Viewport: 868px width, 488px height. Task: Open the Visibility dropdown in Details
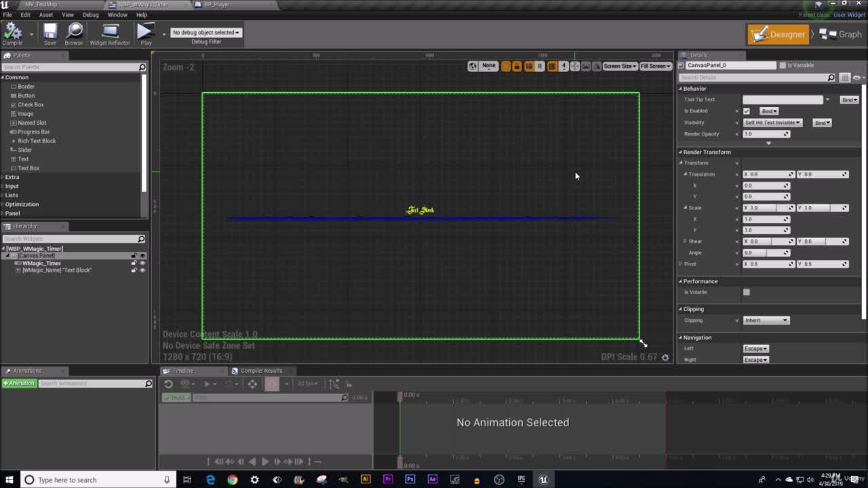[x=773, y=123]
